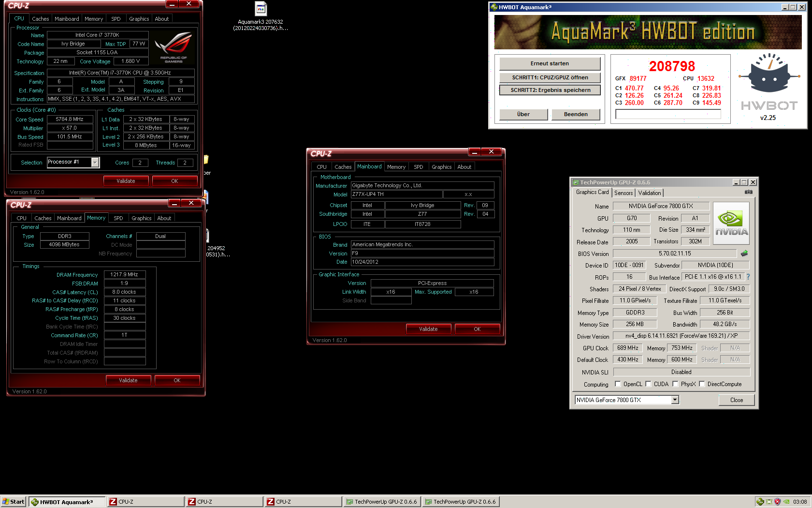Click SCHRITT1: CPUZ/GPUZ öffnen button
The image size is (812, 508).
click(550, 77)
